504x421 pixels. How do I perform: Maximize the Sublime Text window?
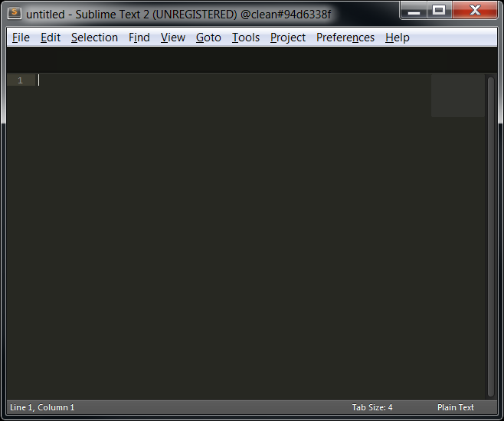point(439,11)
